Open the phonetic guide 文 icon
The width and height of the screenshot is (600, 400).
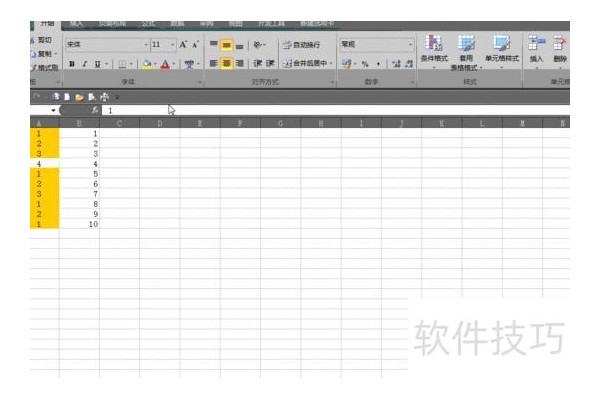(189, 64)
